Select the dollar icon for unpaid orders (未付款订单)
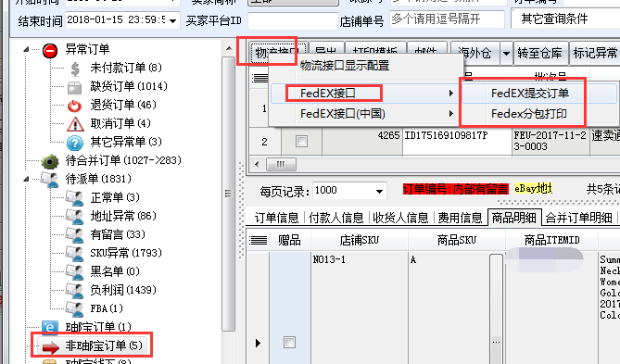This screenshot has height=364, width=620. [75, 69]
